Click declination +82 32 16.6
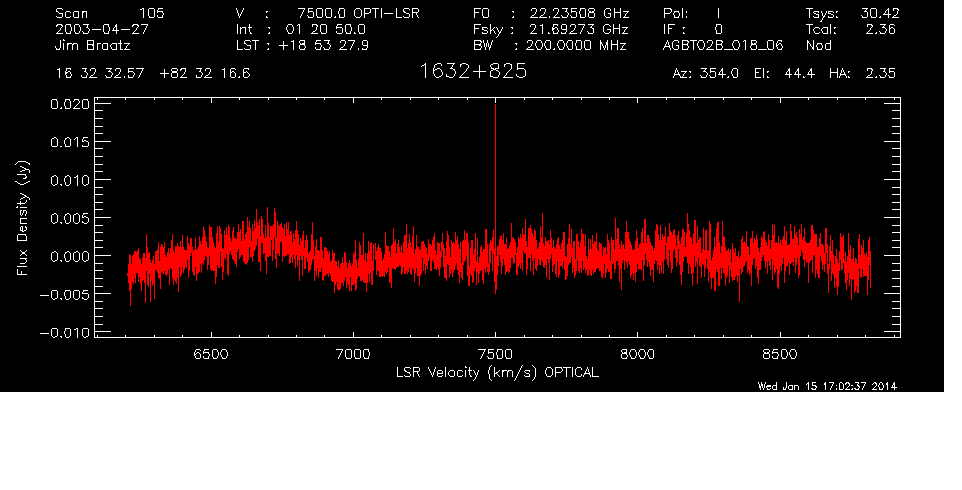962x490 pixels. coord(205,74)
